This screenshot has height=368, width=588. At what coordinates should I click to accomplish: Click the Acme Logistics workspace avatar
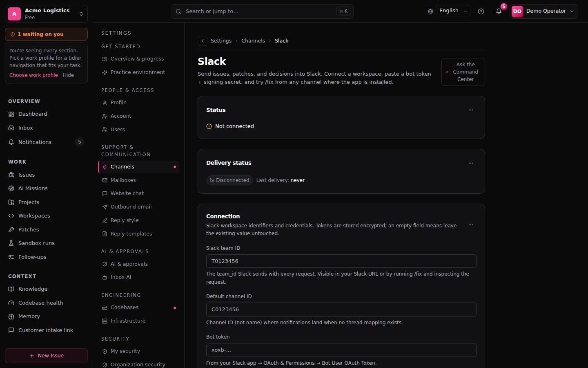(x=14, y=14)
